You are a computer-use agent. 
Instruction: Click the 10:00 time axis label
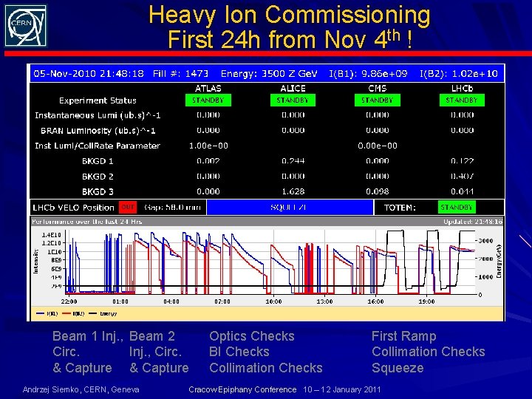click(x=273, y=301)
